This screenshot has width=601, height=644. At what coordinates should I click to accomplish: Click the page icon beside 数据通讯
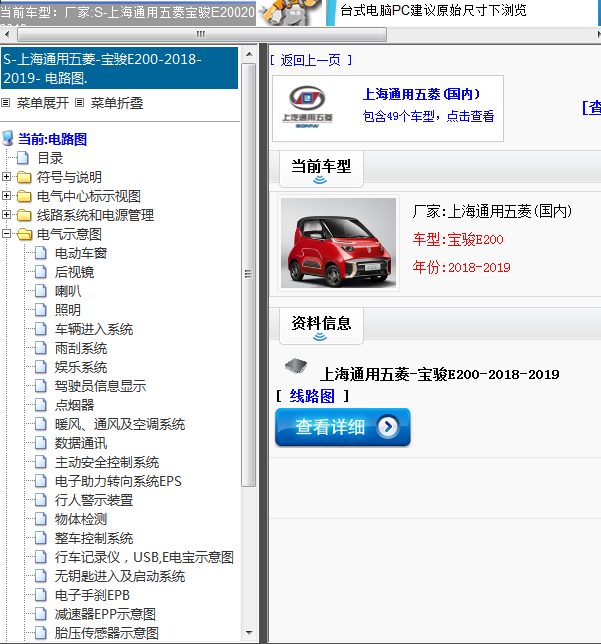click(x=40, y=443)
